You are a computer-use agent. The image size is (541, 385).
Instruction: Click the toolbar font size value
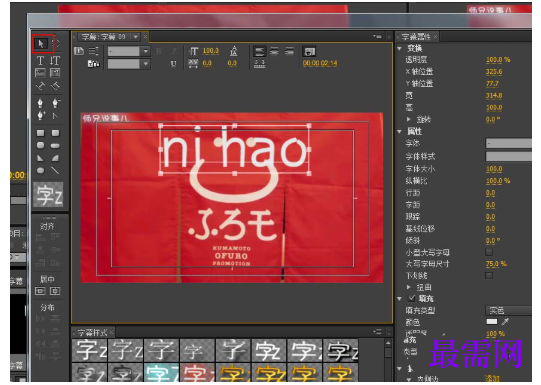pos(210,51)
